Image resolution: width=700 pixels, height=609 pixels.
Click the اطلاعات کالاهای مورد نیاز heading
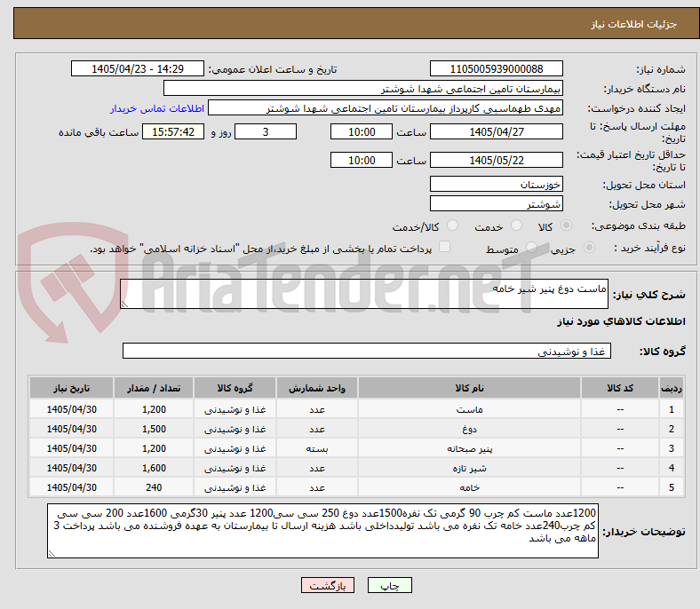pyautogui.click(x=621, y=321)
